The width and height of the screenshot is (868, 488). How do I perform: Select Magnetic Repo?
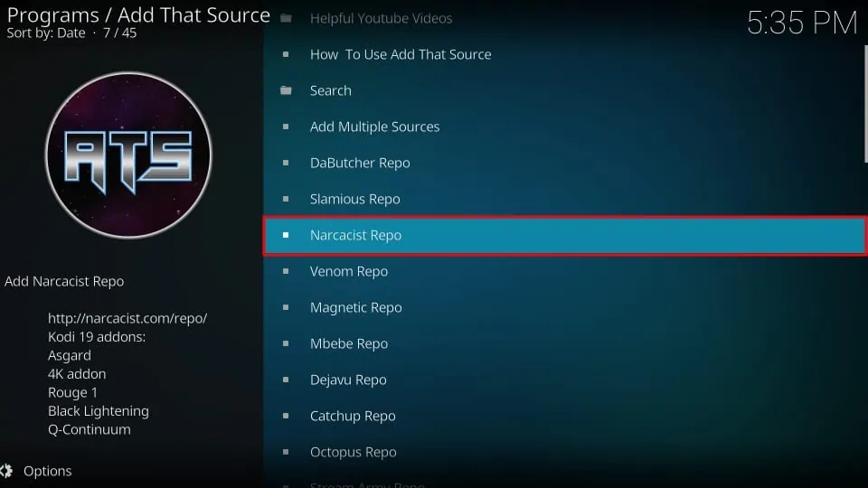564,307
